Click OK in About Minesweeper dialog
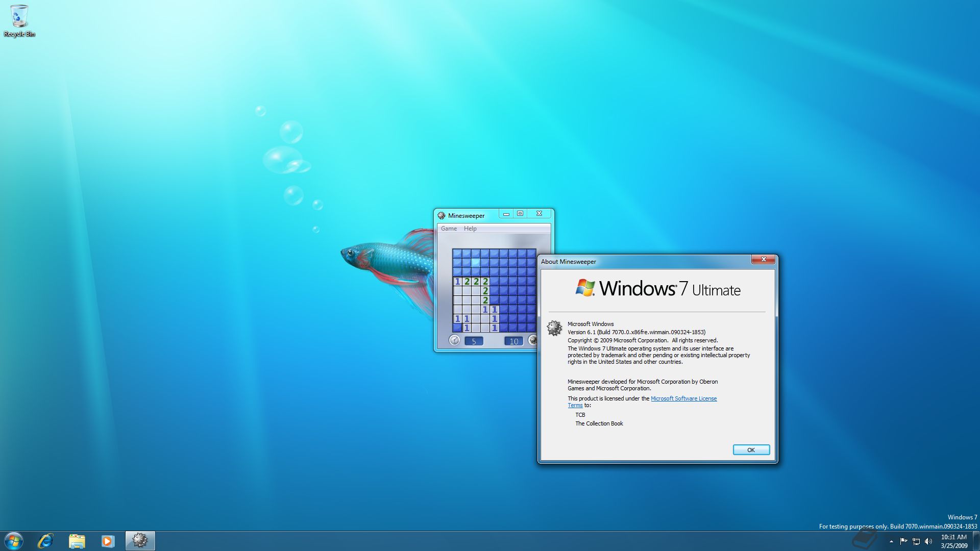 pos(751,450)
